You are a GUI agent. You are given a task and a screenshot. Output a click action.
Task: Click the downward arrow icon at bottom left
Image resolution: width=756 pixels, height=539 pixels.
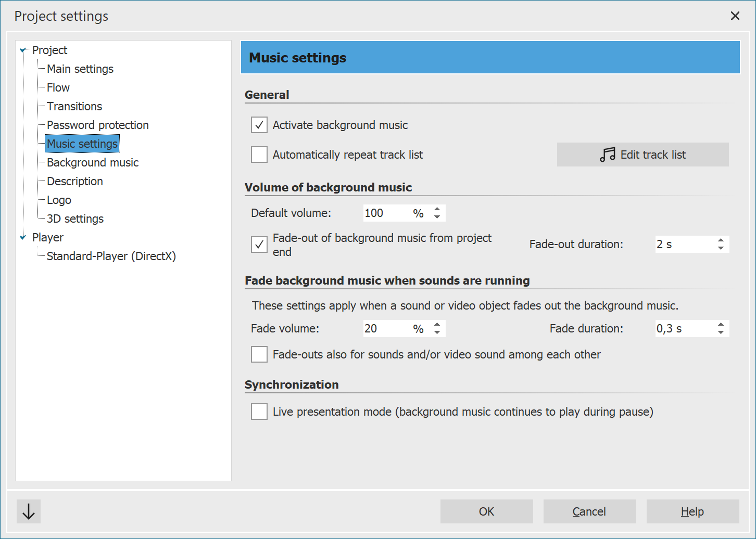(28, 511)
